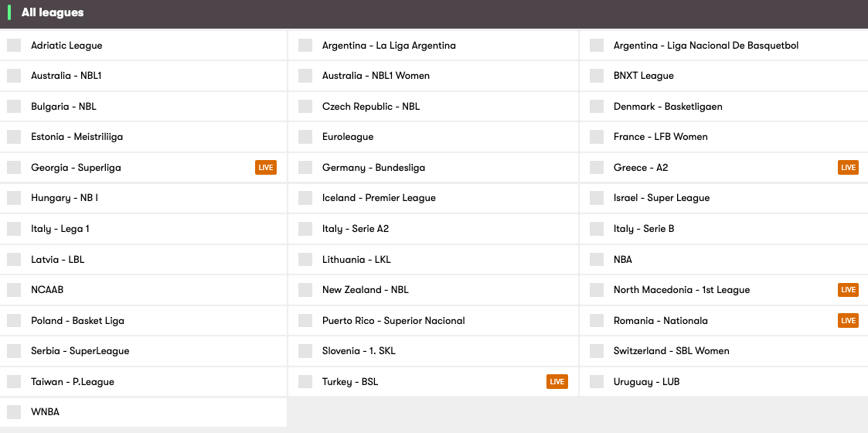868x433 pixels.
Task: Tick the Serbia - SuperLeague checkbox
Action: click(14, 351)
